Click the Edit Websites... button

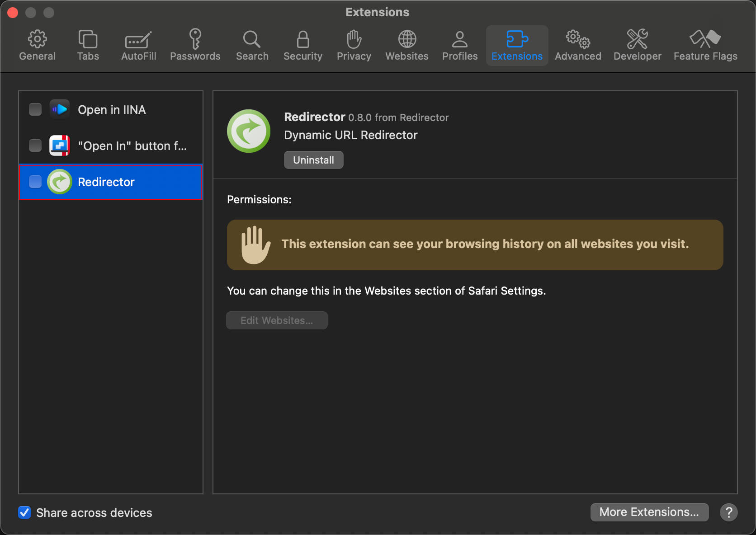pyautogui.click(x=277, y=320)
